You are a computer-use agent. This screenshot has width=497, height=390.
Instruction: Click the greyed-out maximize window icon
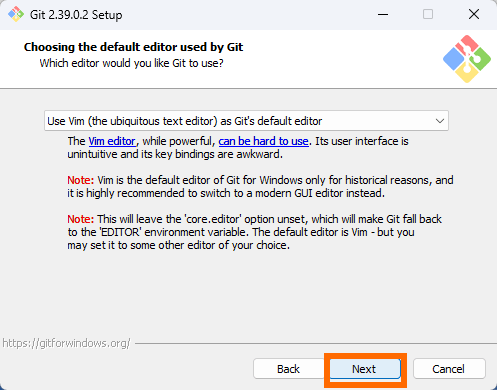(428, 14)
